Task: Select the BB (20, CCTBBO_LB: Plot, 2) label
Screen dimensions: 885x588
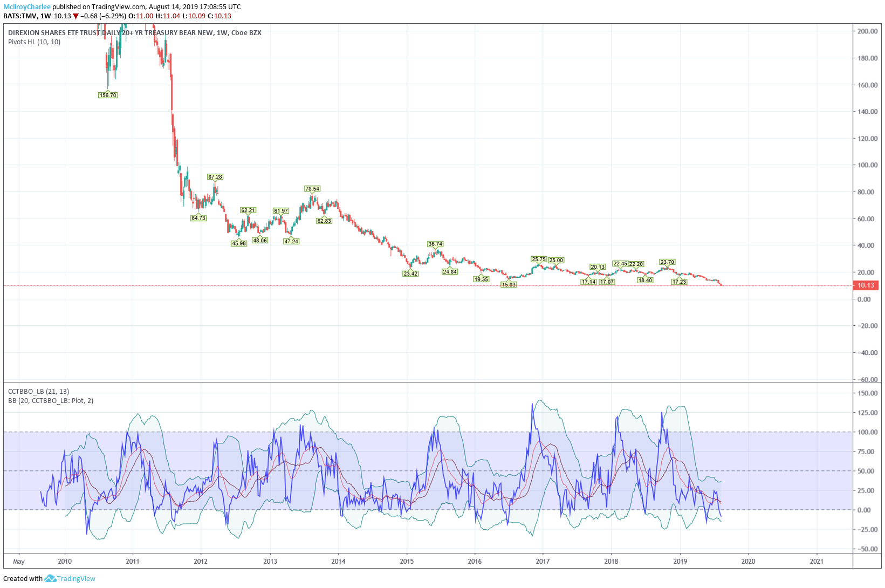Action: 51,401
